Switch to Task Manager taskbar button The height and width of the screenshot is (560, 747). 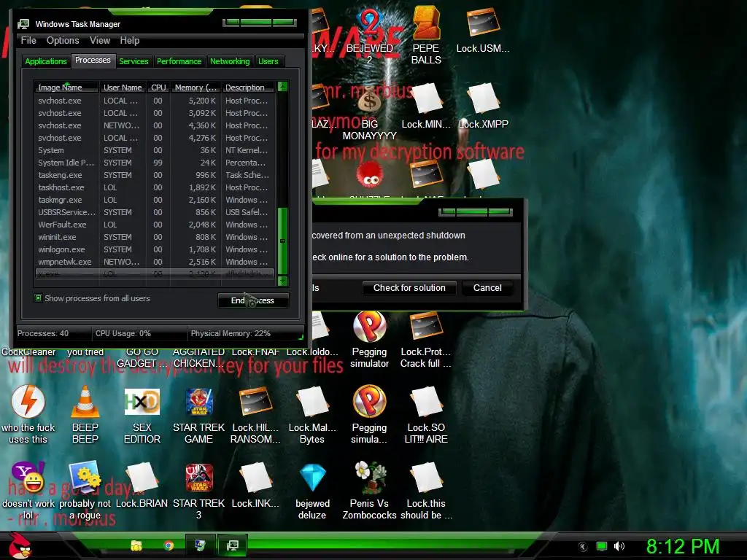pyautogui.click(x=233, y=545)
